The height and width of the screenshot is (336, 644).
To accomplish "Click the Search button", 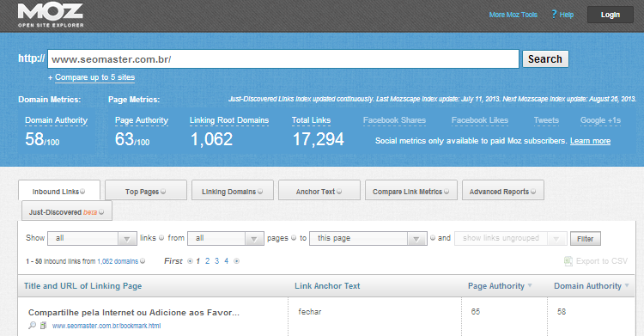I will coord(545,58).
